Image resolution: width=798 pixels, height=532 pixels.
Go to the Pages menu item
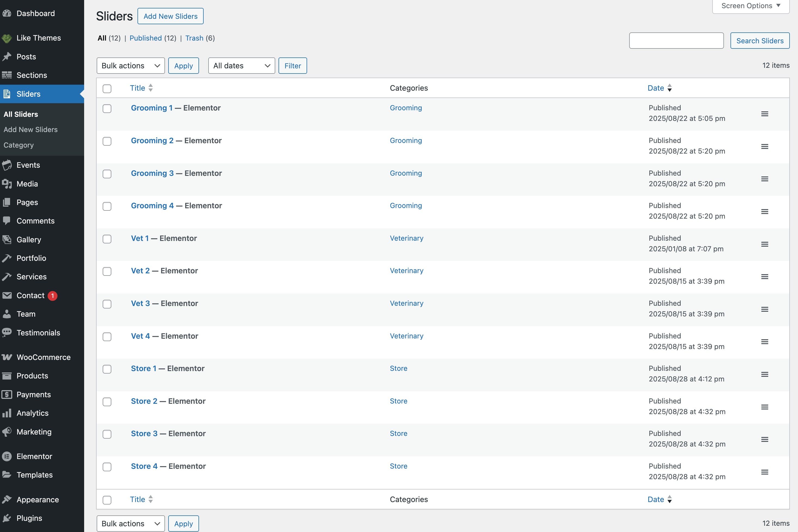click(x=27, y=202)
